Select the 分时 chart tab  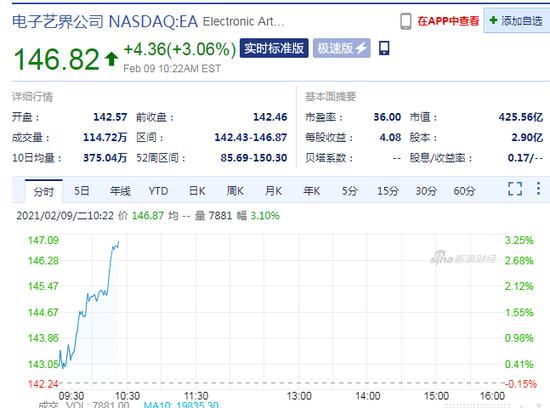click(43, 191)
